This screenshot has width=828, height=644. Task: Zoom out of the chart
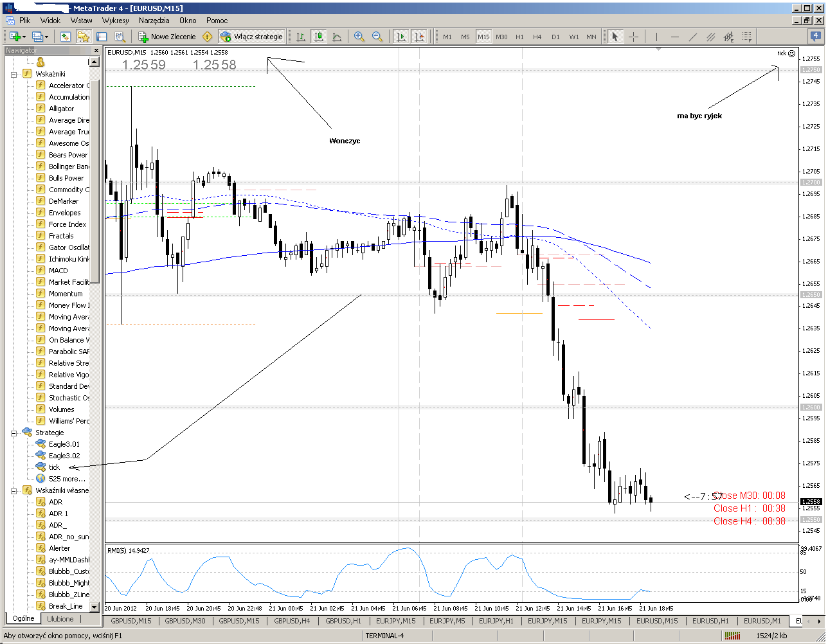tap(377, 37)
